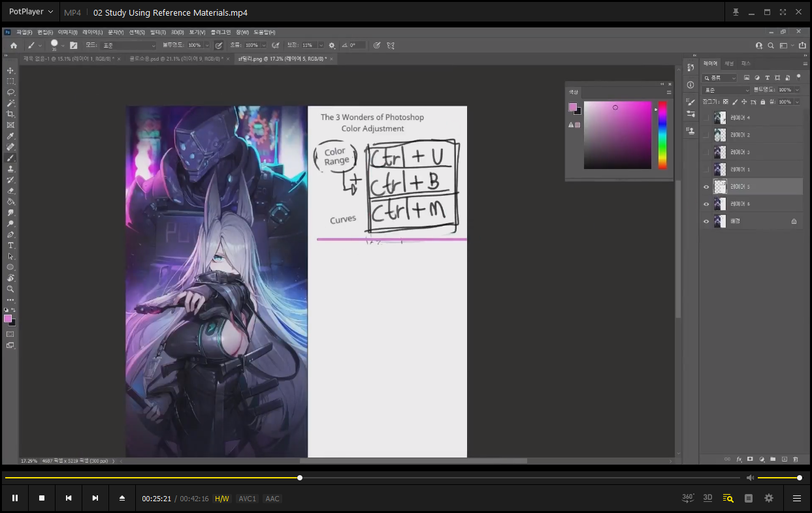The height and width of the screenshot is (513, 812).
Task: Select the Smudge tool
Action: point(10,212)
